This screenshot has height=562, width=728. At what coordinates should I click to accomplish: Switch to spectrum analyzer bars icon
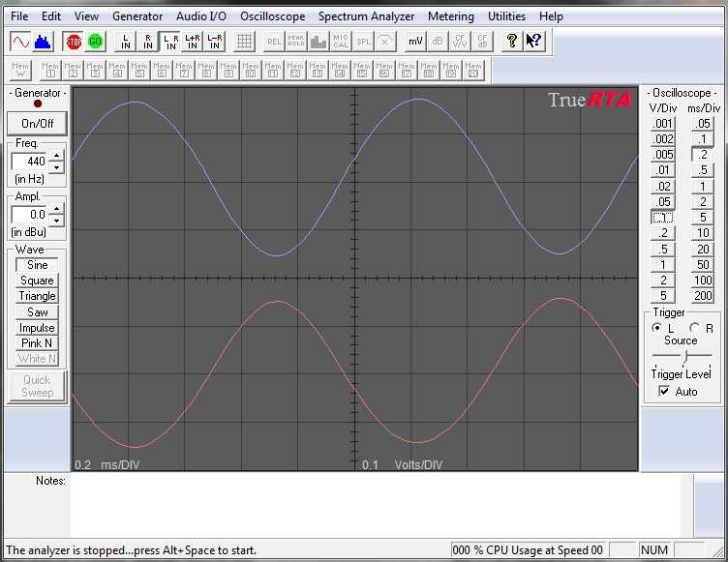tap(43, 42)
